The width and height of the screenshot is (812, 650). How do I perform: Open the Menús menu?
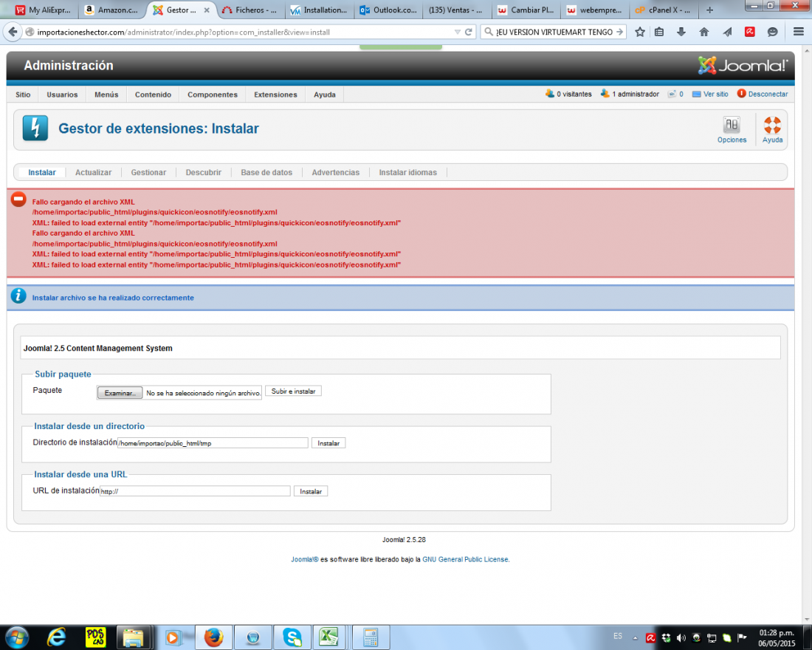(106, 95)
